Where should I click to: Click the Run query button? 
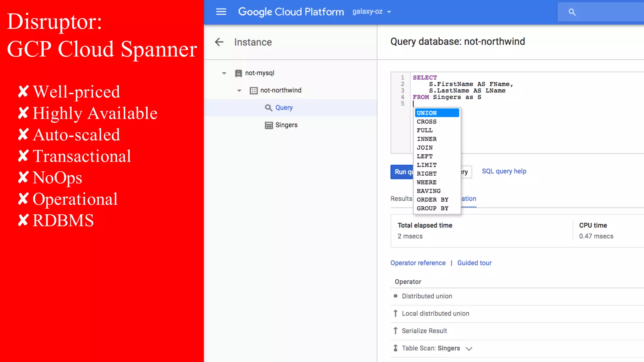[x=402, y=172]
